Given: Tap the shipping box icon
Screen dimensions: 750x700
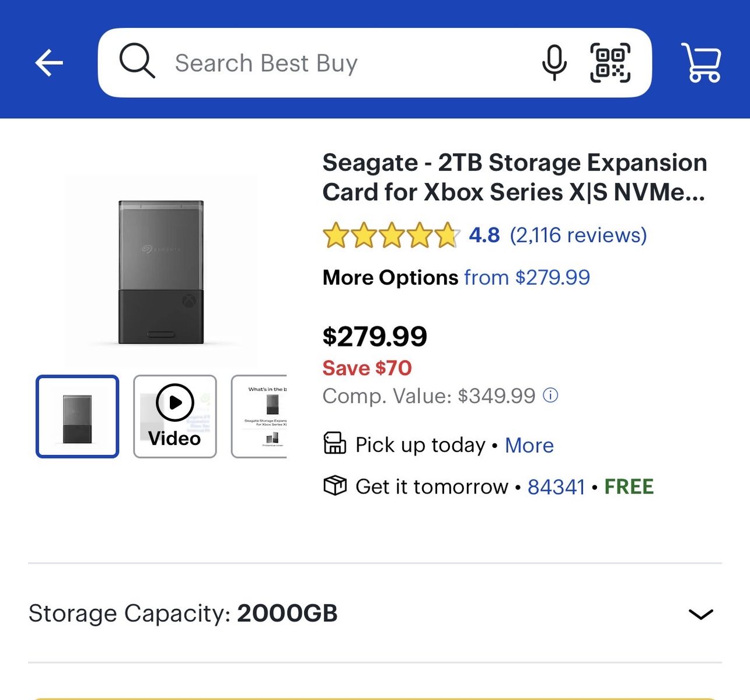Looking at the screenshot, I should click(x=335, y=485).
